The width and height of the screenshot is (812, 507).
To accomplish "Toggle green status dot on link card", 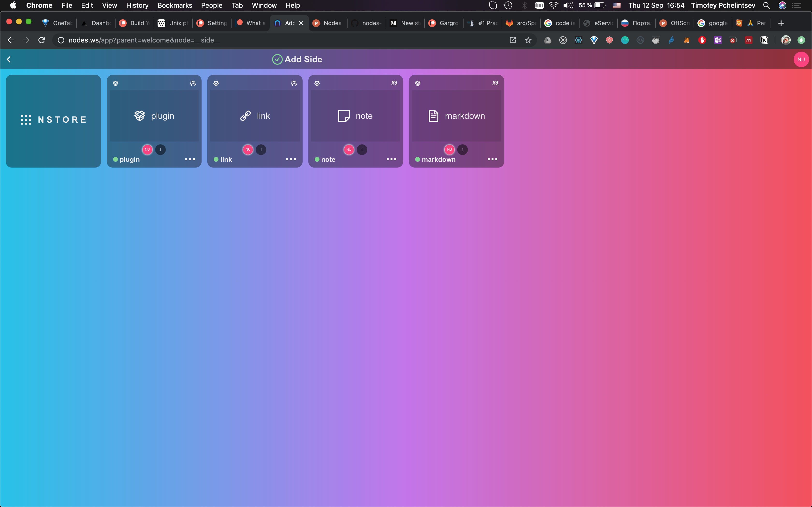I will [216, 159].
